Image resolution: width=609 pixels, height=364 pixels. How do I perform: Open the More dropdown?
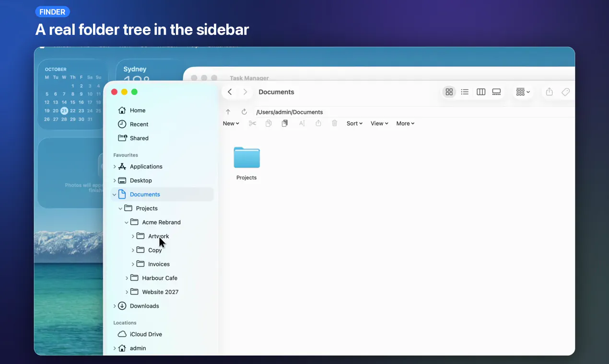point(405,124)
